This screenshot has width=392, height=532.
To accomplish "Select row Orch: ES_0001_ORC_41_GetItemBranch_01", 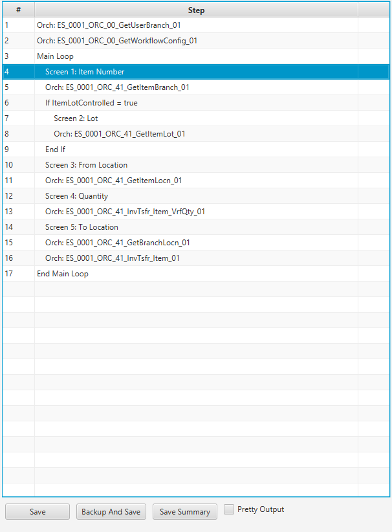I will pos(196,87).
